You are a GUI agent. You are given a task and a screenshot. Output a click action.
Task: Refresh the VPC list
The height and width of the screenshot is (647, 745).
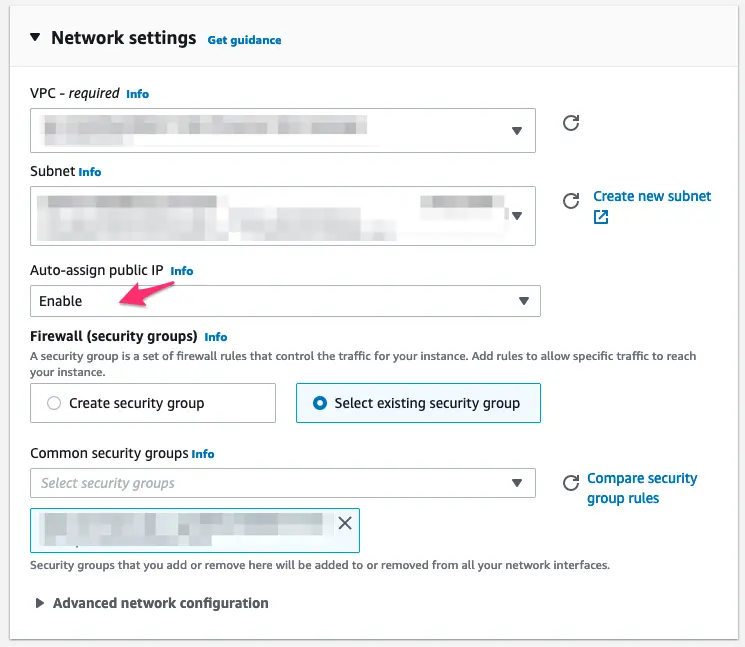571,123
